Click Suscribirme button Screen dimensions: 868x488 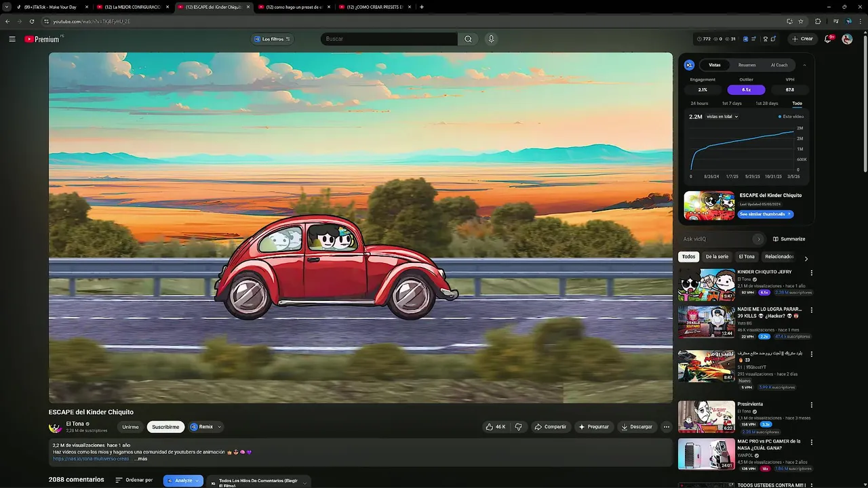tap(165, 427)
